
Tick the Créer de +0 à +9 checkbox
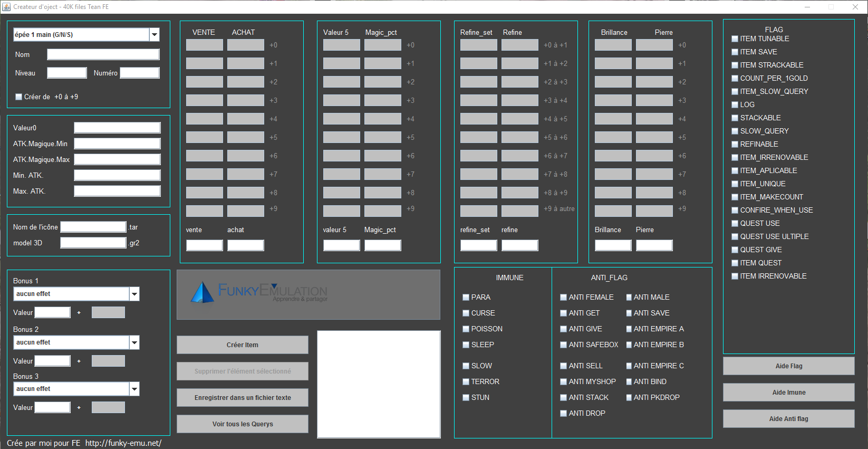click(19, 97)
